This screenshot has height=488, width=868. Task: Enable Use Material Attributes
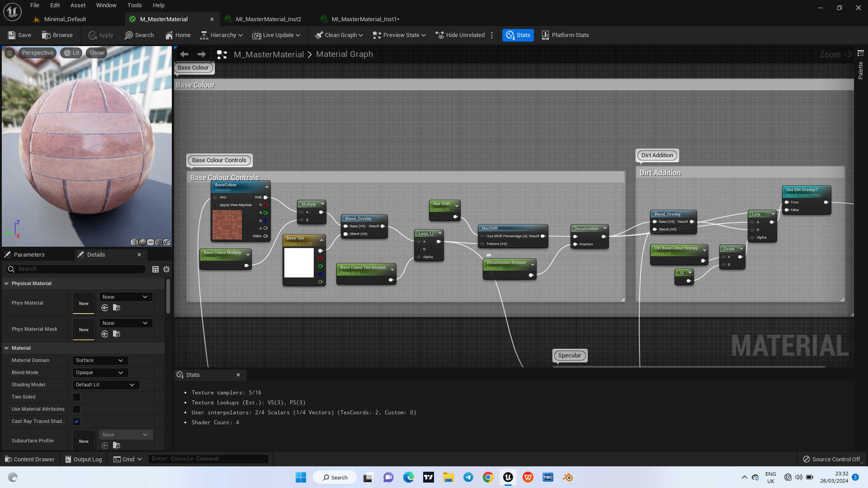pyautogui.click(x=76, y=409)
